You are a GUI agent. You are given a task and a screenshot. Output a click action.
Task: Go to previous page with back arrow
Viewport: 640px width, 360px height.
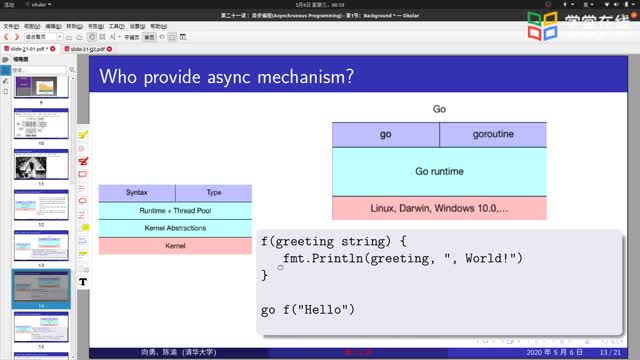click(6, 37)
